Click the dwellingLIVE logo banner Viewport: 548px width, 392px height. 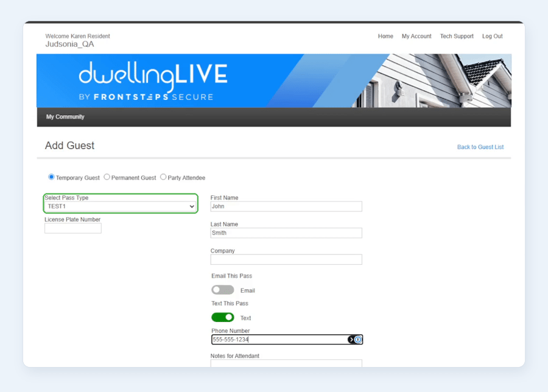coord(273,81)
